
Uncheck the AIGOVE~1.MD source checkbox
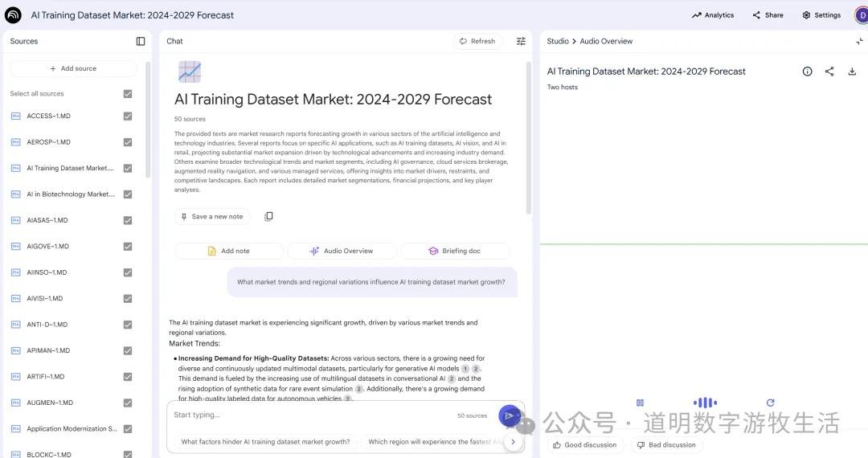click(128, 247)
